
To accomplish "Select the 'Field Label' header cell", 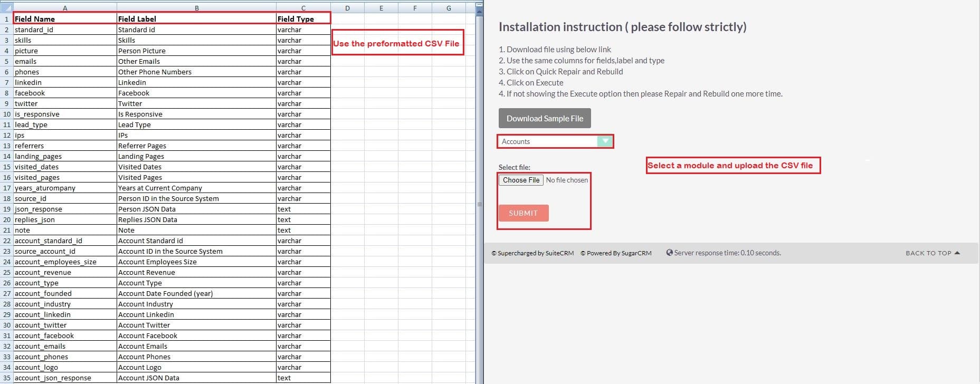I will coord(197,18).
